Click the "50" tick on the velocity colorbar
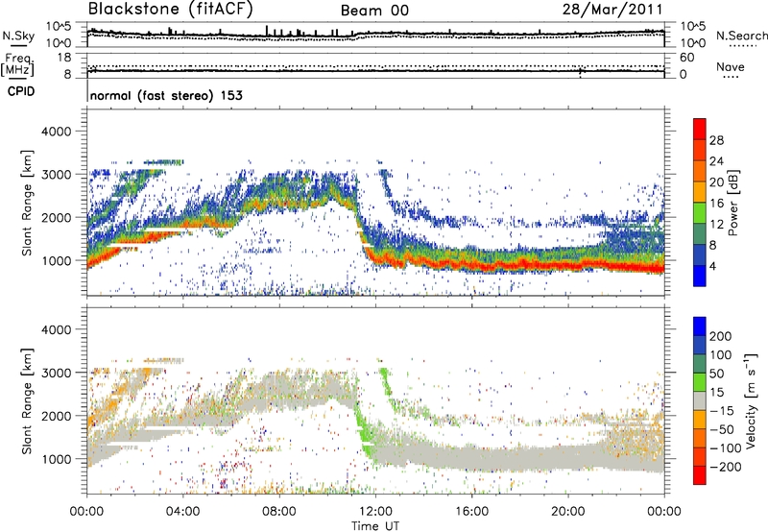The height and width of the screenshot is (532, 768). point(716,374)
